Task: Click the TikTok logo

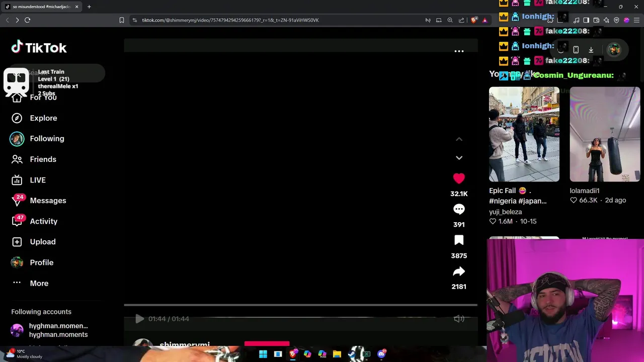Action: (x=39, y=48)
